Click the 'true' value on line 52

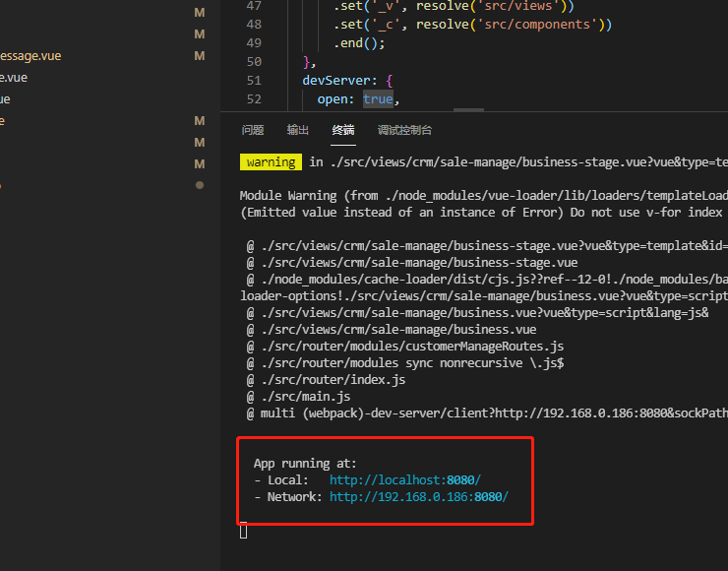pyautogui.click(x=378, y=99)
